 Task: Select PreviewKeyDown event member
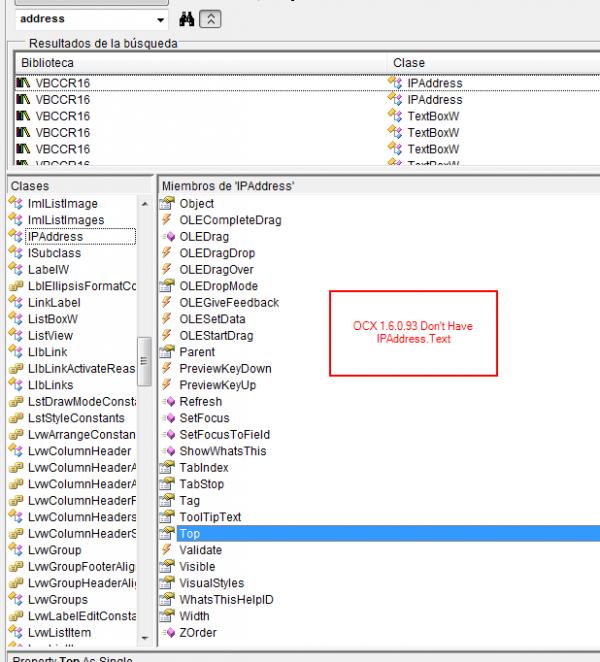pyautogui.click(x=225, y=369)
